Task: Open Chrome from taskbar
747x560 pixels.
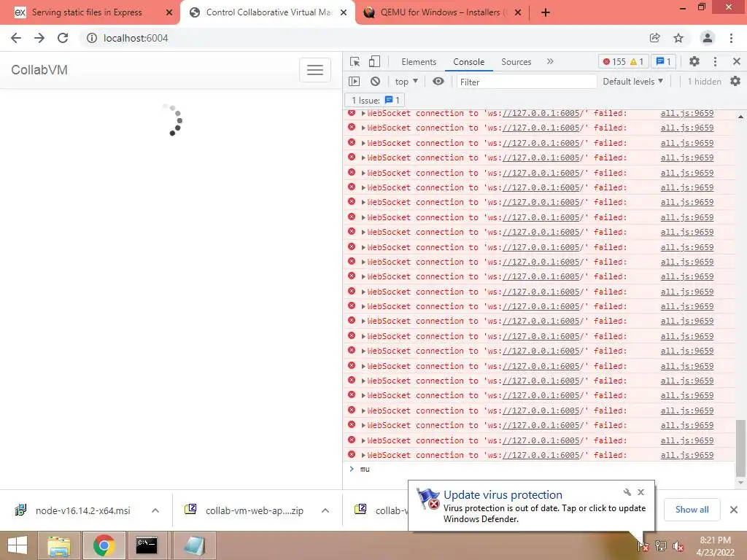Action: click(x=104, y=545)
